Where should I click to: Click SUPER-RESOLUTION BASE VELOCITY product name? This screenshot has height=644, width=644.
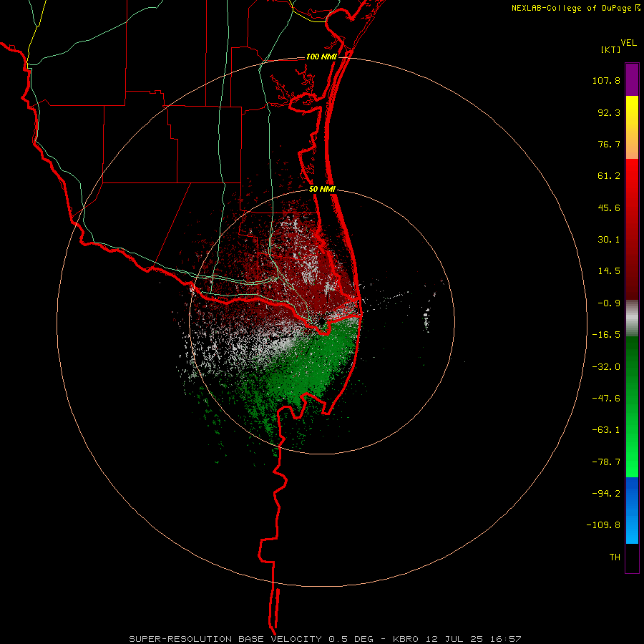225,639
